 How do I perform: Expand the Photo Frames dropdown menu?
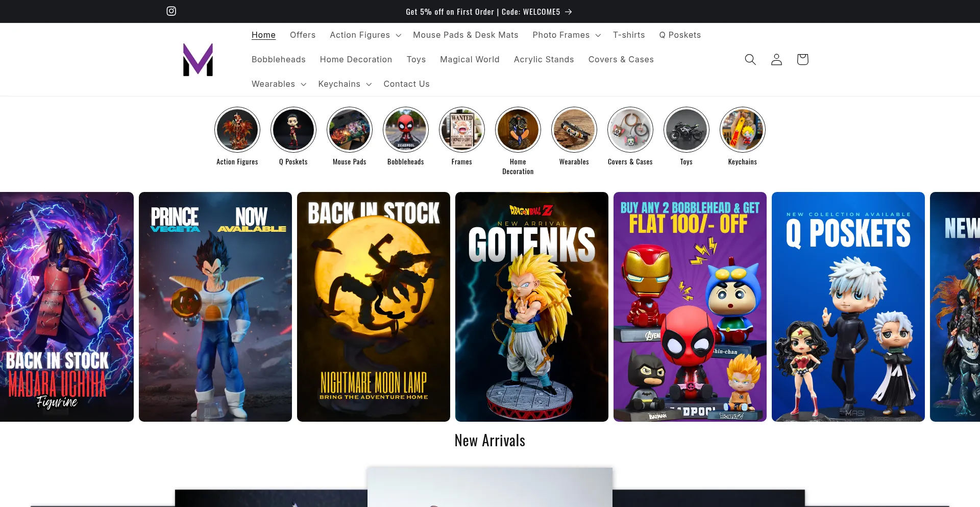(x=567, y=35)
